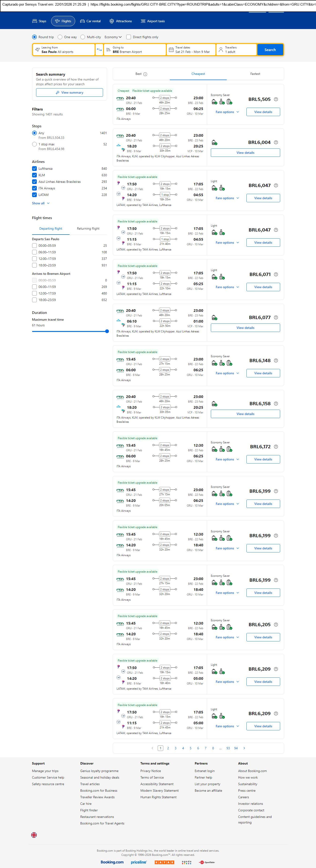The image size is (316, 868).
Task: Expand Fare options for the BRL5,505 flight
Action: point(227,112)
